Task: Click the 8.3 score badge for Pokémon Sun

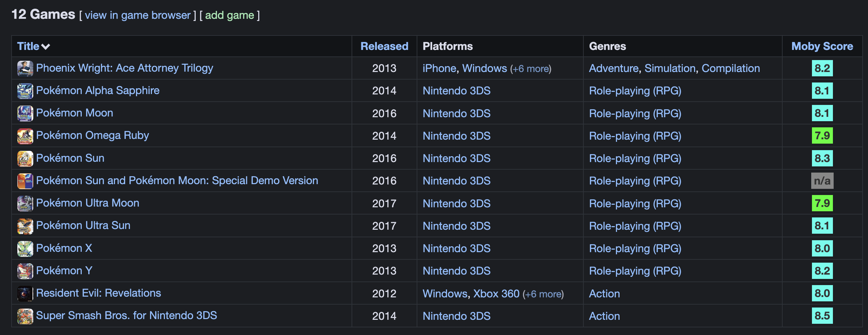Action: (822, 158)
